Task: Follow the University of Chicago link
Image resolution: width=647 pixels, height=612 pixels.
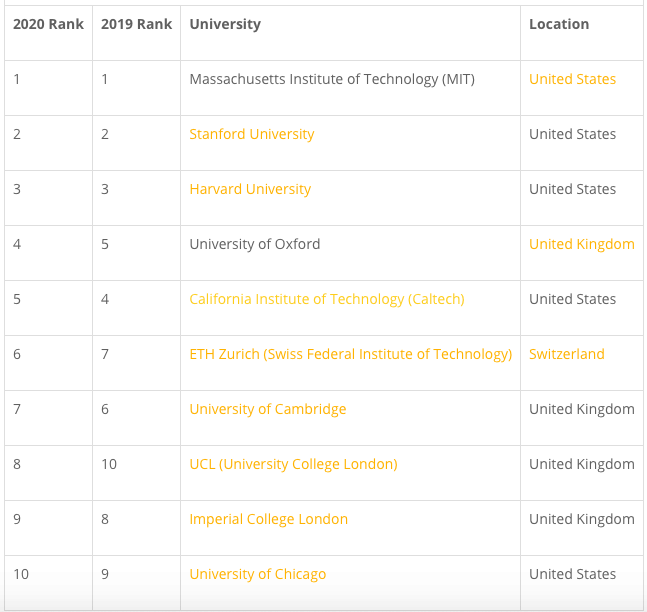Action: (257, 574)
